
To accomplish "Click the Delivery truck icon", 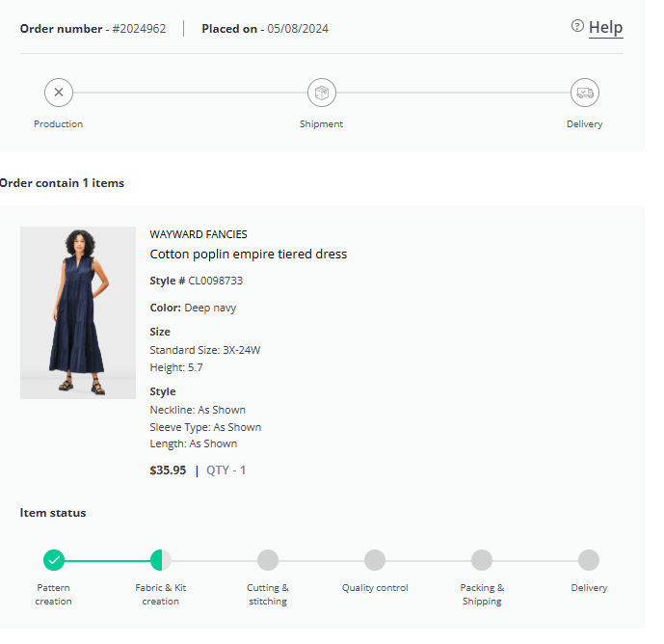I will (x=585, y=93).
